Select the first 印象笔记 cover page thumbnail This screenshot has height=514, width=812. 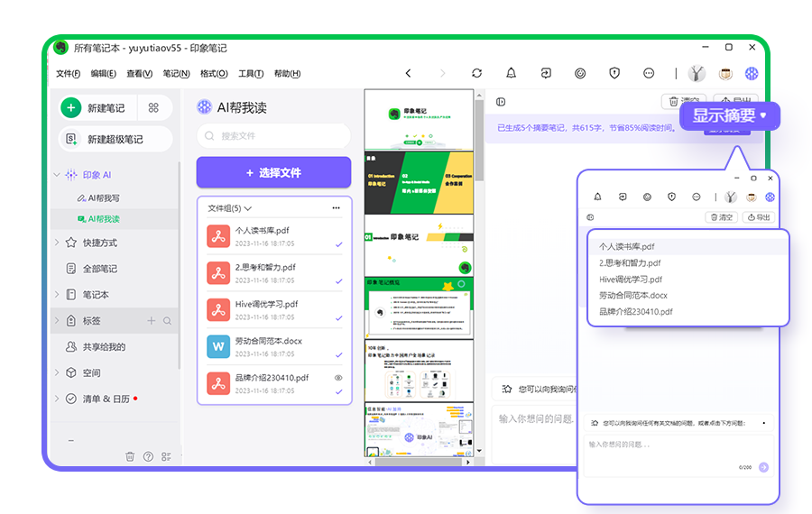click(419, 120)
